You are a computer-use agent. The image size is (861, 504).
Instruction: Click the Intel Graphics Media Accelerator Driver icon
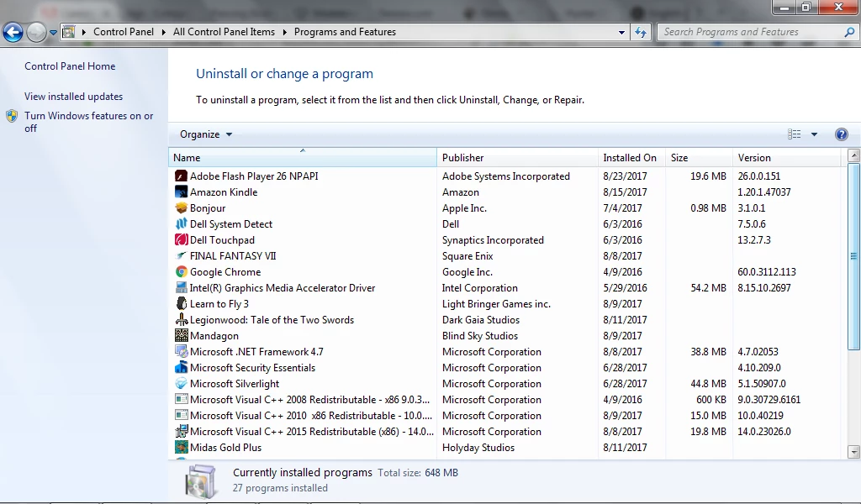182,287
